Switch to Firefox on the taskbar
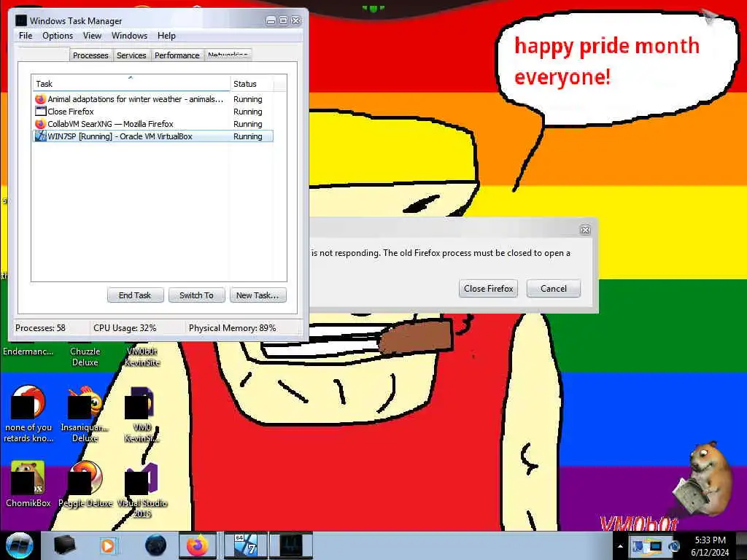747x560 pixels. click(x=198, y=545)
